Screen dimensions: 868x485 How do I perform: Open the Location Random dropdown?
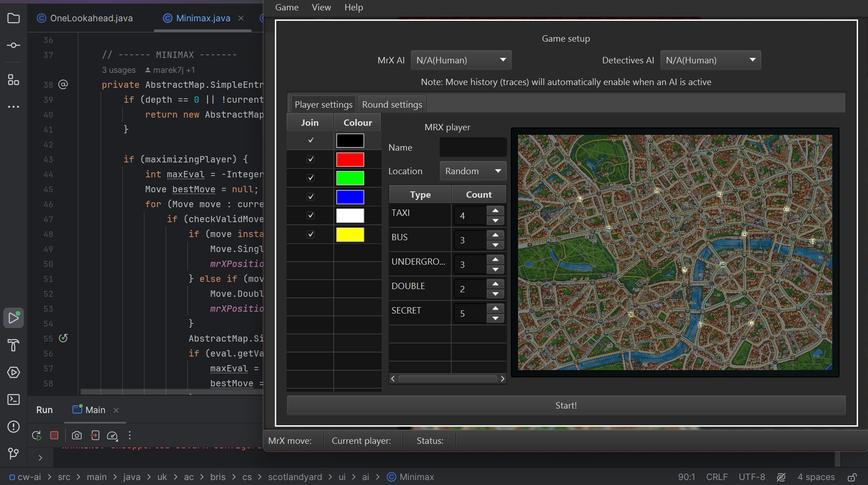[473, 171]
